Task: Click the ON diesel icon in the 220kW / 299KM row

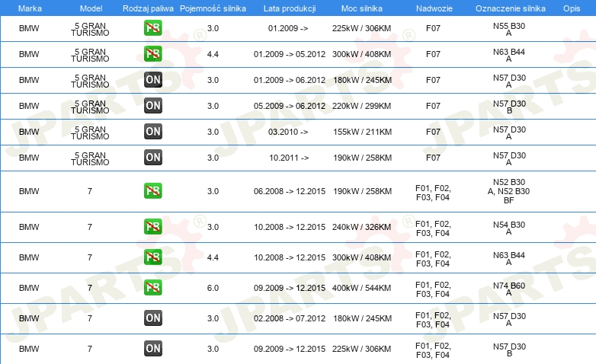Action: pos(152,106)
